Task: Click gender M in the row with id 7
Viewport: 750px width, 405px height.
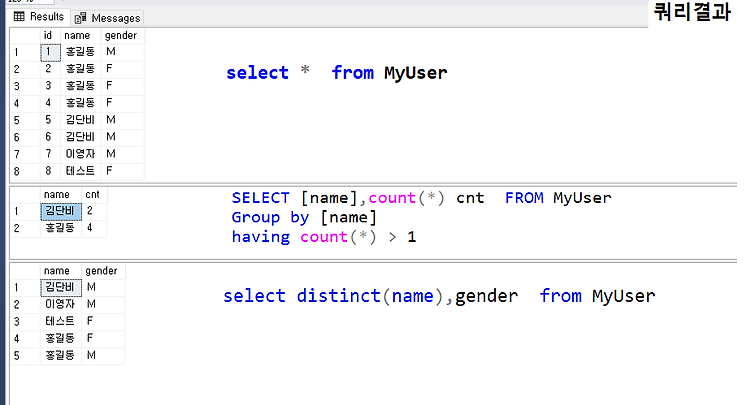Action: pos(123,154)
